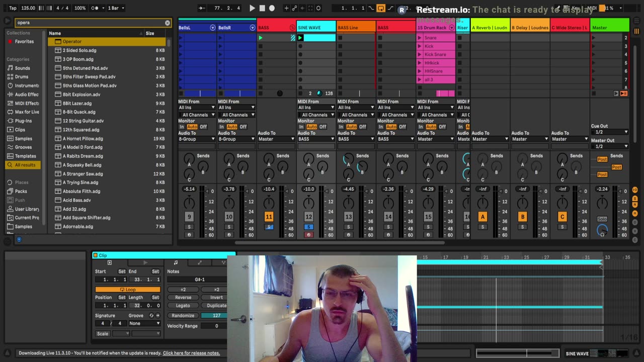
Task: Toggle the Loop switch in control bar
Action: [x=381, y=8]
